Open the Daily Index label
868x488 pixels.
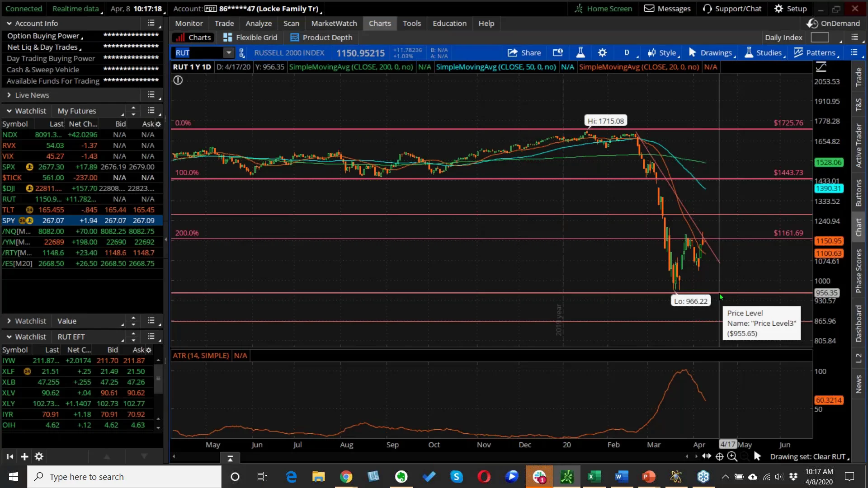783,38
